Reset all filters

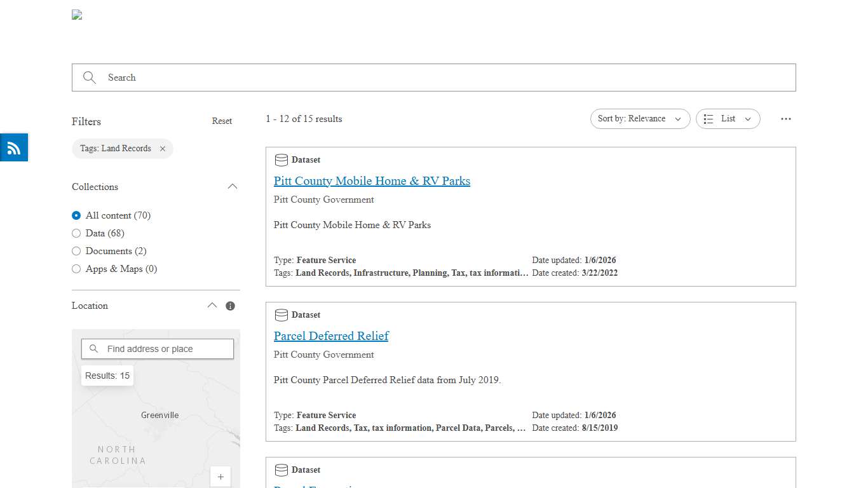(222, 121)
